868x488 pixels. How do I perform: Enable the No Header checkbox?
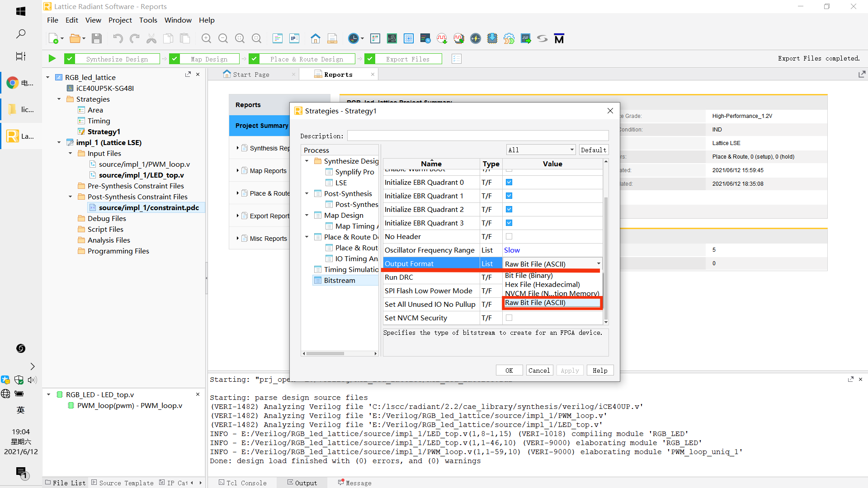tap(509, 236)
